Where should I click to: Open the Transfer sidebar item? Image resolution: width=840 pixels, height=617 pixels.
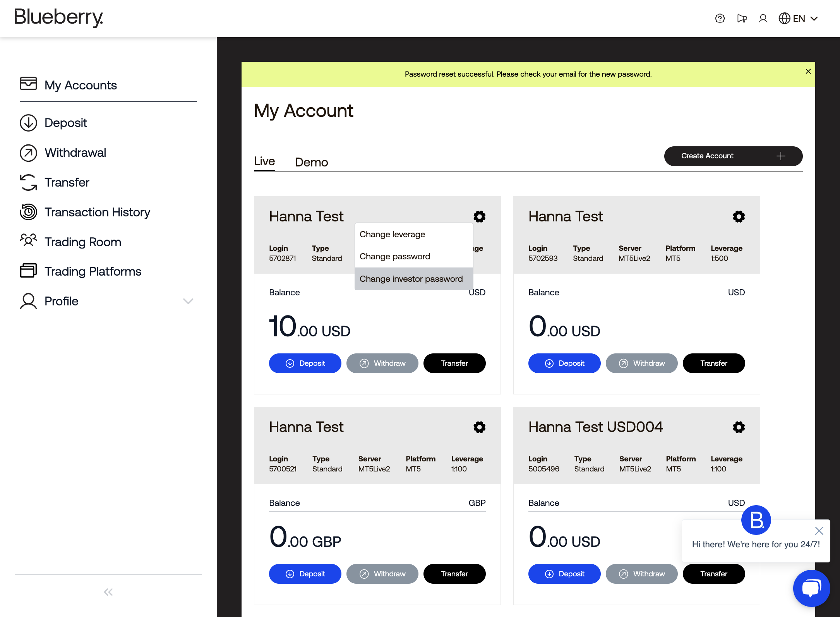tap(55, 182)
